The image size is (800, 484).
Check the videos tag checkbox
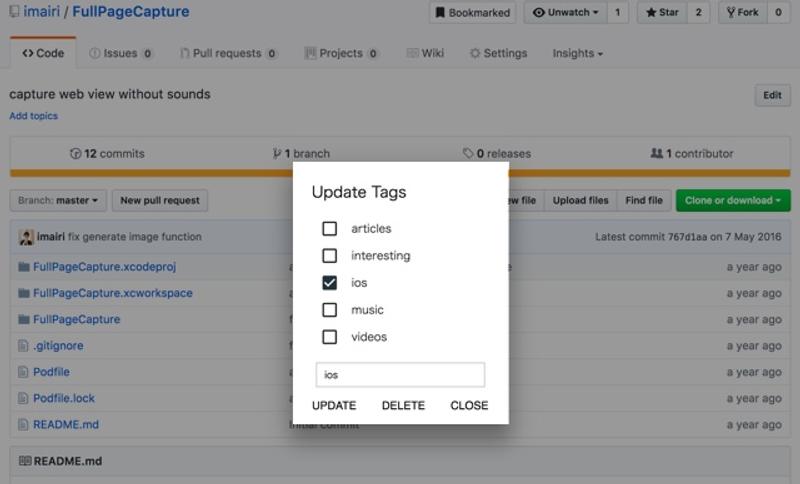pyautogui.click(x=330, y=337)
